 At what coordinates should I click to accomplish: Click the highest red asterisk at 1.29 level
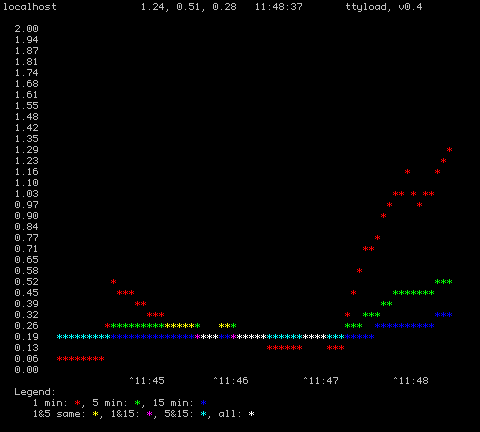tap(450, 150)
